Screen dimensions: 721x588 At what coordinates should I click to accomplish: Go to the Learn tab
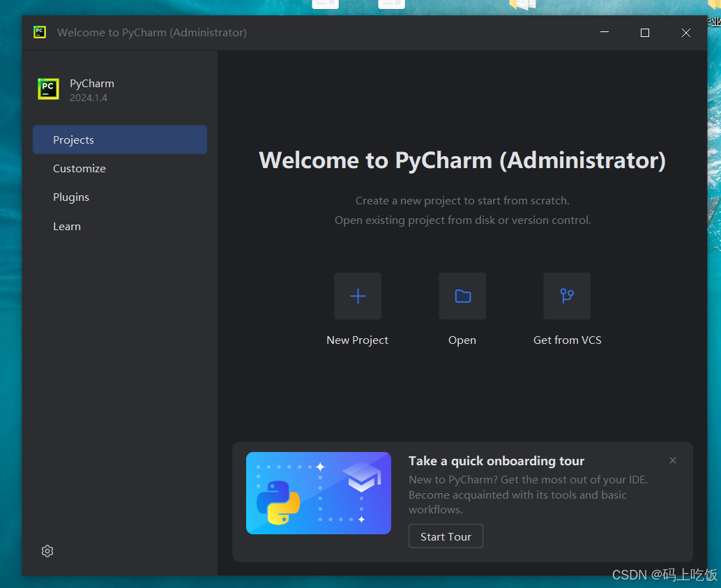click(120, 227)
